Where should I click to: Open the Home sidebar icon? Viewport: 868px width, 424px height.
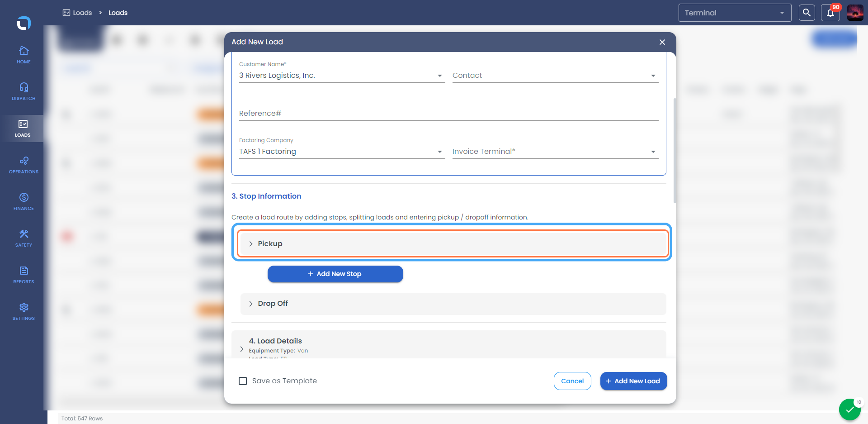pos(24,50)
